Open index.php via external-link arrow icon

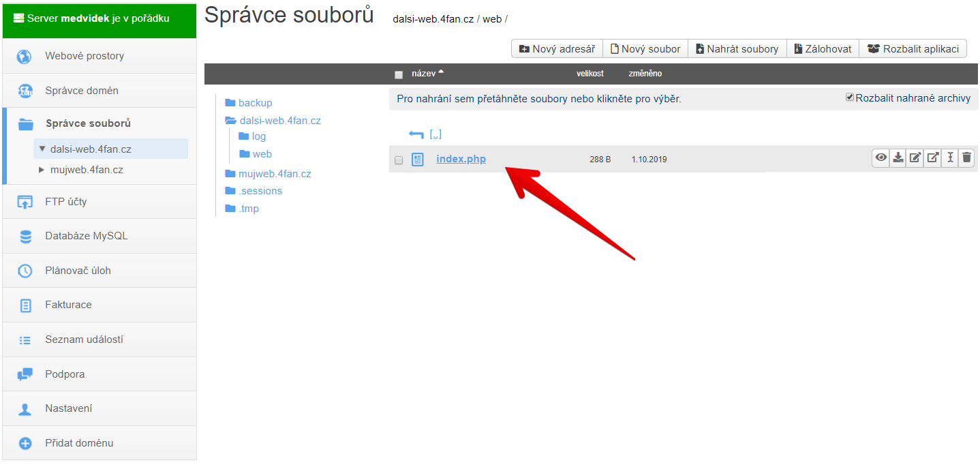coord(932,158)
